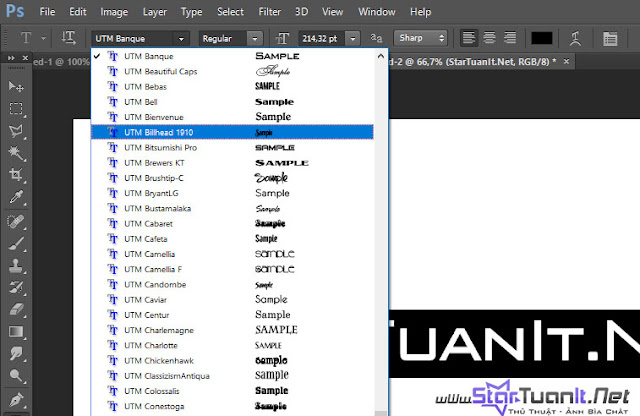Open the File menu

coord(47,12)
